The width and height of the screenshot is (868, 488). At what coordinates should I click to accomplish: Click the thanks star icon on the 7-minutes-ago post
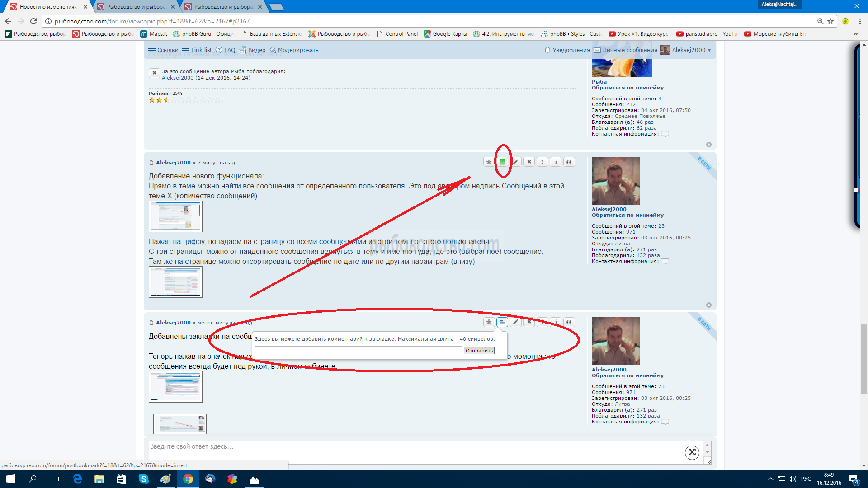click(489, 162)
